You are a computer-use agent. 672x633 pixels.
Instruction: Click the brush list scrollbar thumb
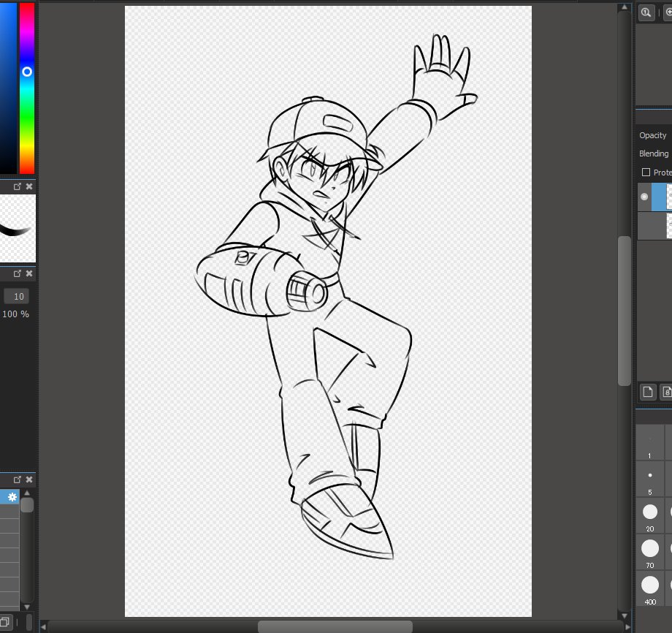click(x=27, y=505)
